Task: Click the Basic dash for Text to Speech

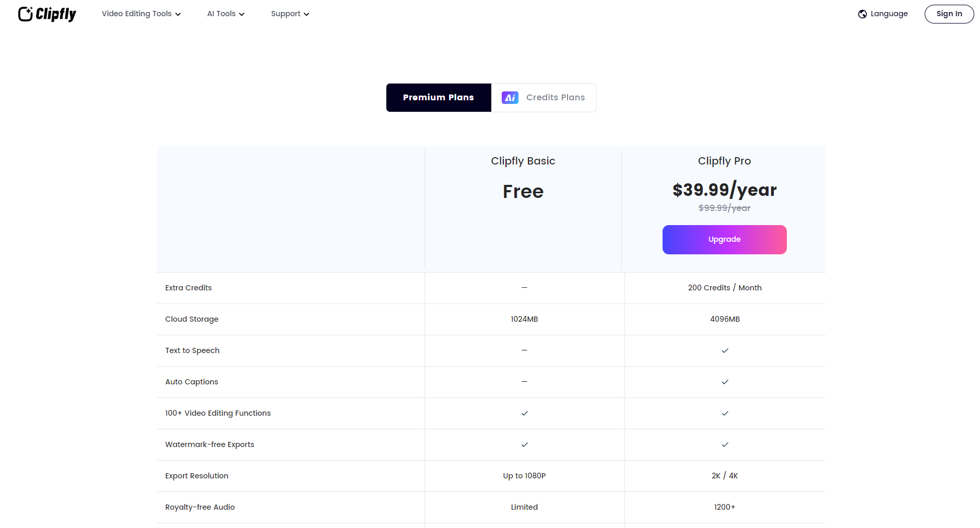Action: coord(524,350)
